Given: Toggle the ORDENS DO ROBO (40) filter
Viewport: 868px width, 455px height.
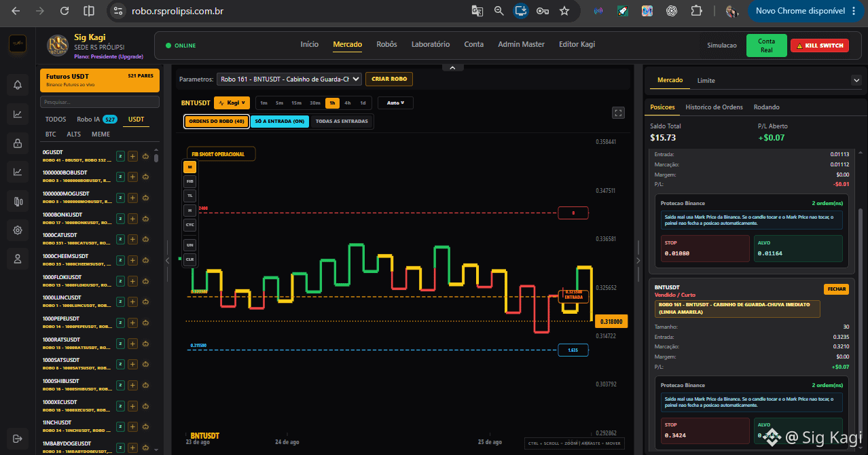Looking at the screenshot, I should [216, 122].
